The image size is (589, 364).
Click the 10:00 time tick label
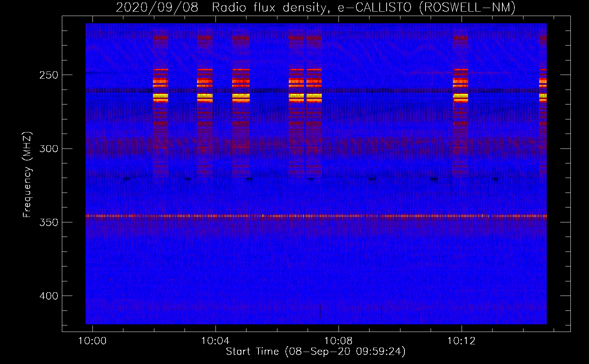click(x=92, y=341)
